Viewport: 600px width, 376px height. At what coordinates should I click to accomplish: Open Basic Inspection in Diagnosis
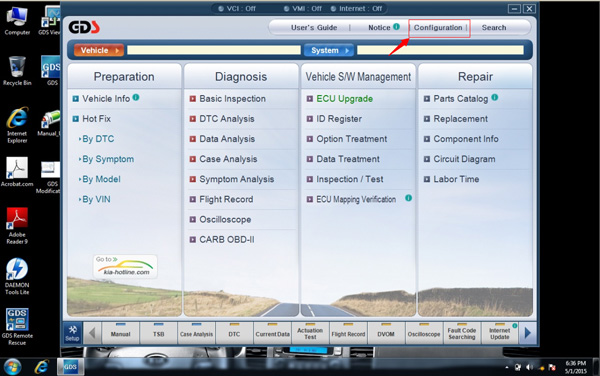tap(232, 99)
